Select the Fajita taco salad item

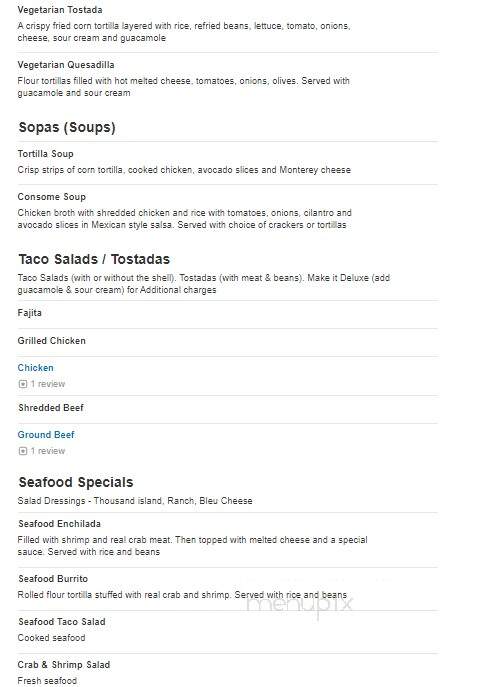[x=30, y=313]
